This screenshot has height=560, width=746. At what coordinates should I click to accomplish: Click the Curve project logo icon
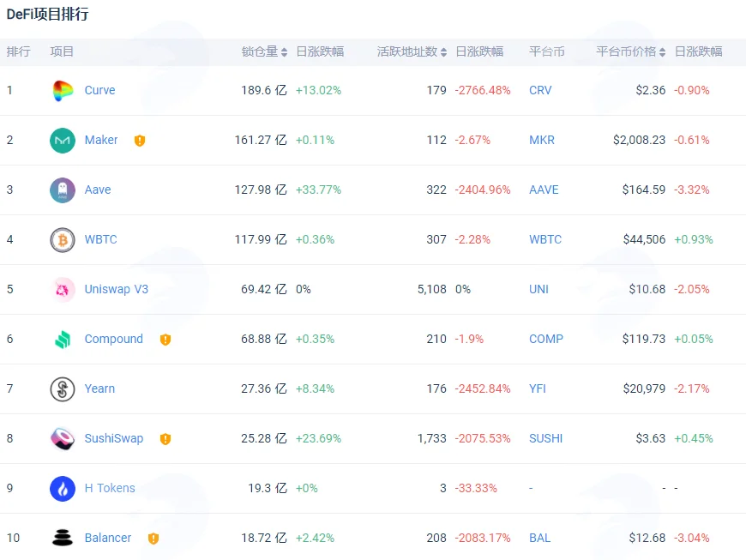pyautogui.click(x=63, y=90)
